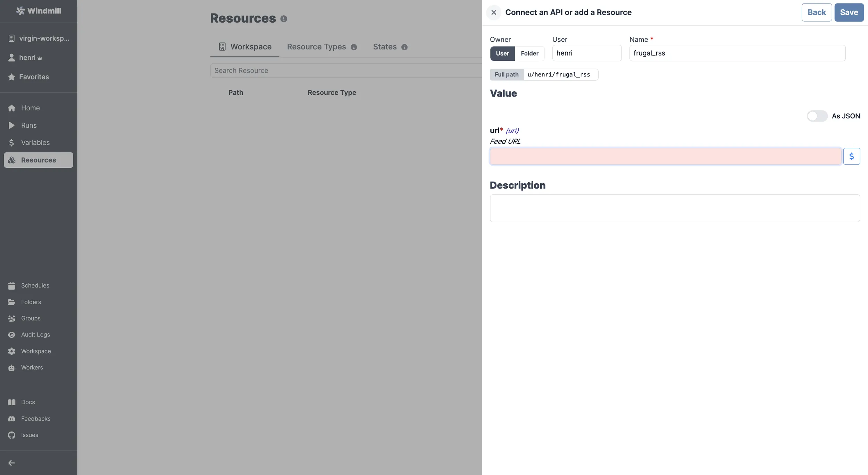This screenshot has height=475, width=868.
Task: Enable the As JSON toggle
Action: pyautogui.click(x=816, y=116)
